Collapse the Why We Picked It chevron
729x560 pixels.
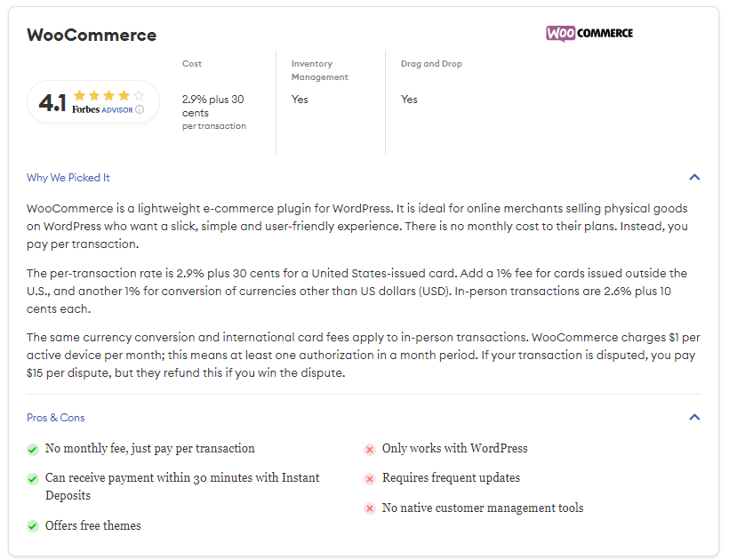coord(694,177)
